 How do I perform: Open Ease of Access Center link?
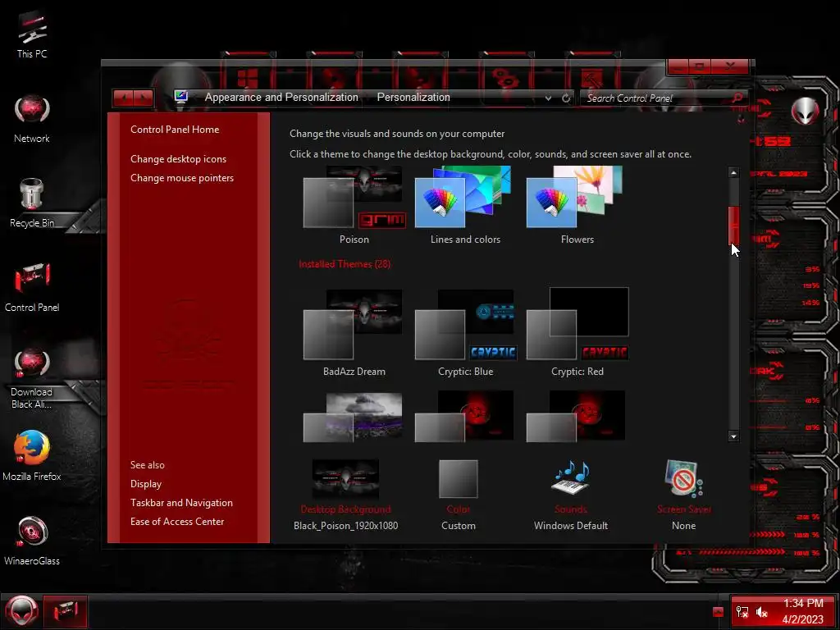177,521
